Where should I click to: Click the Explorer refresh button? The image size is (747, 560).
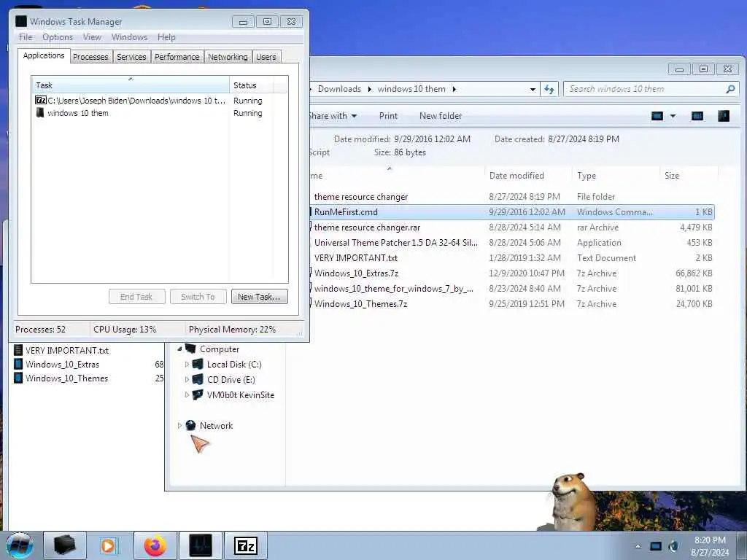[x=549, y=89]
